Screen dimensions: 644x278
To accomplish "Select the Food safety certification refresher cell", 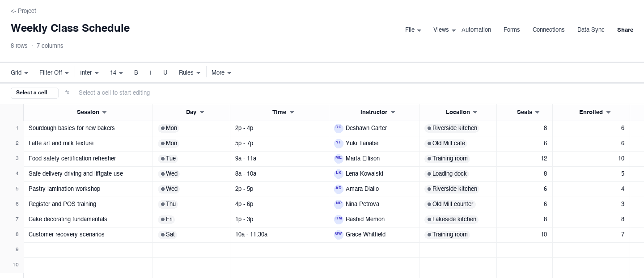I will [88, 159].
